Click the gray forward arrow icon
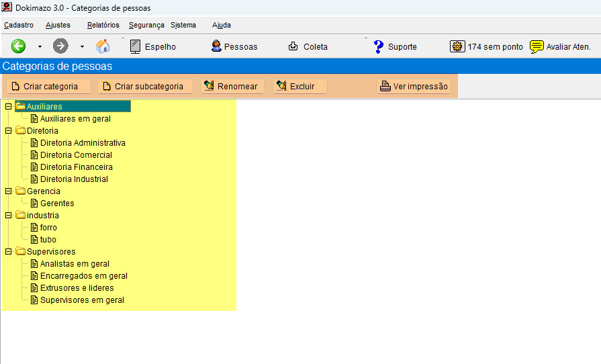 pos(60,46)
